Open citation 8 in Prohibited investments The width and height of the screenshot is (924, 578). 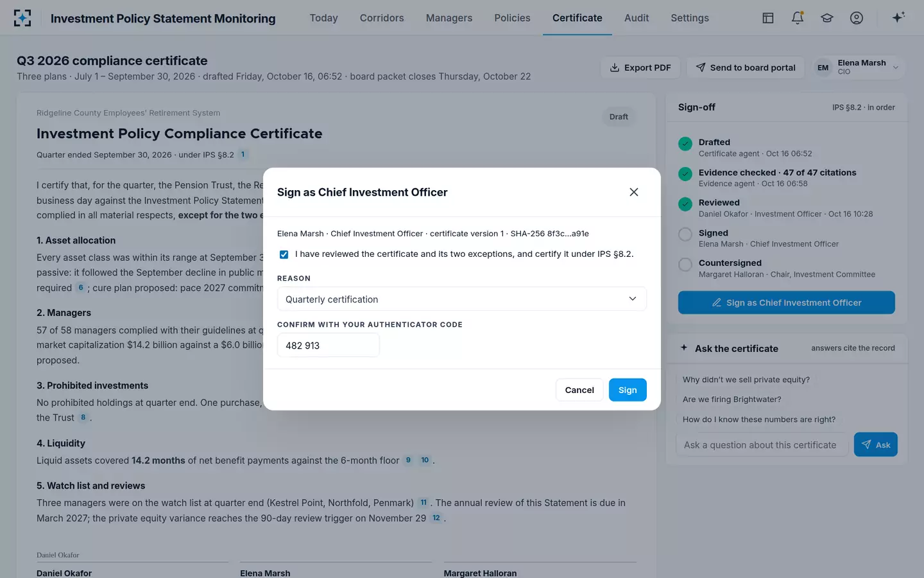(83, 417)
